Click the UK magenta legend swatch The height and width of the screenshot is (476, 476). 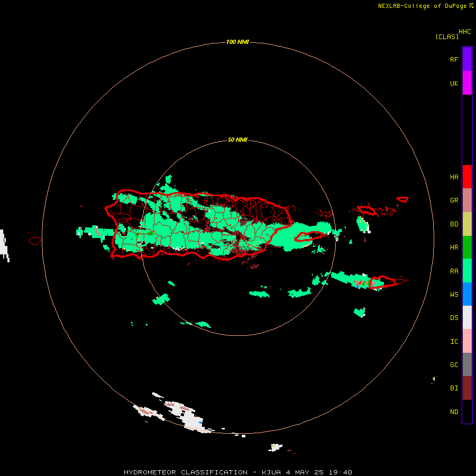pyautogui.click(x=467, y=83)
